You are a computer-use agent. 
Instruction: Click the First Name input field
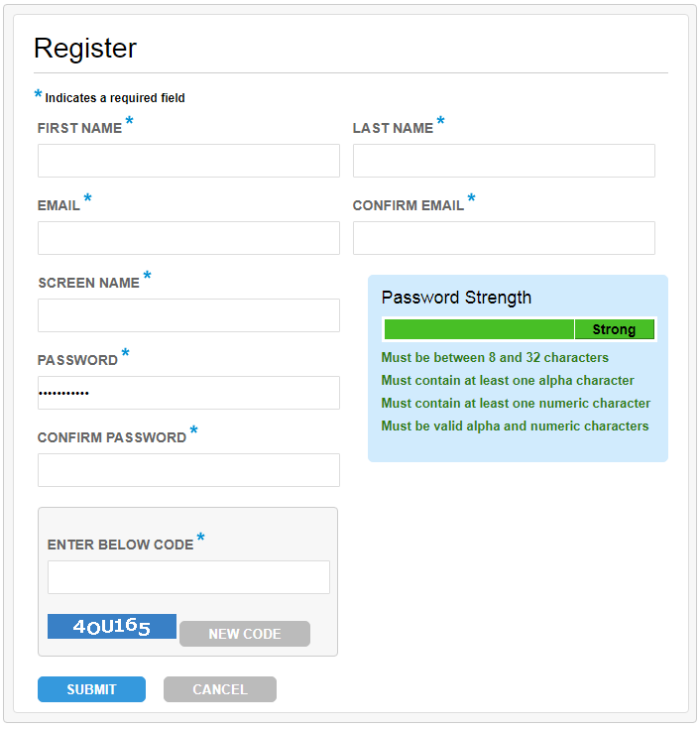pos(188,161)
